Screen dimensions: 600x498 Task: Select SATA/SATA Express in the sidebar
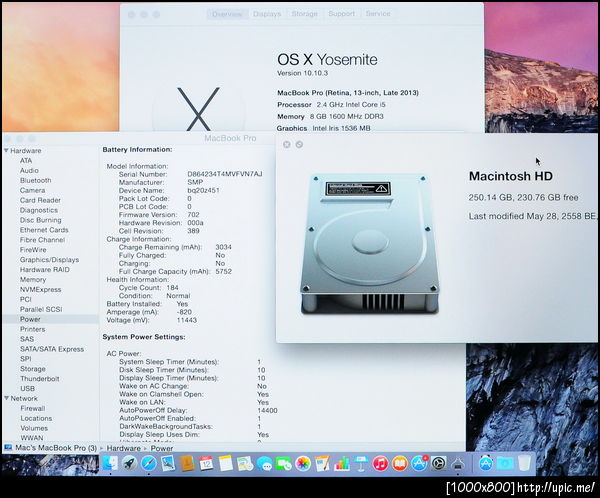pyautogui.click(x=52, y=349)
